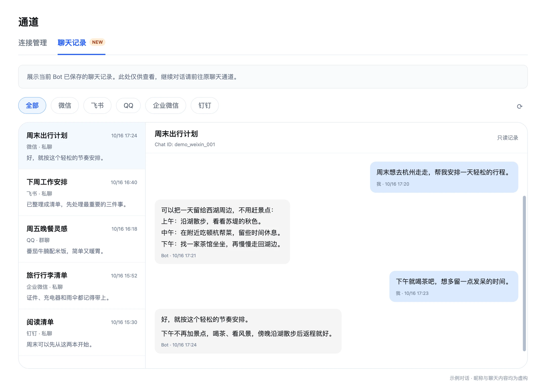
Task: Click timestamp 10/16 15:30 in list
Action: coord(124,322)
